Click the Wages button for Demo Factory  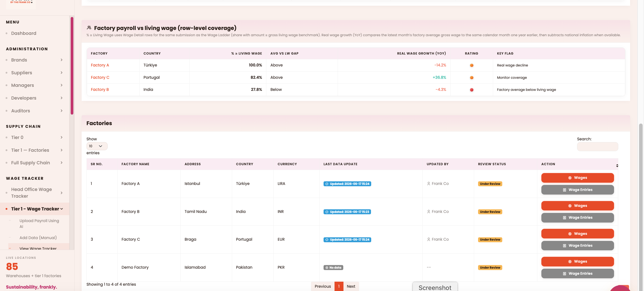tap(578, 262)
